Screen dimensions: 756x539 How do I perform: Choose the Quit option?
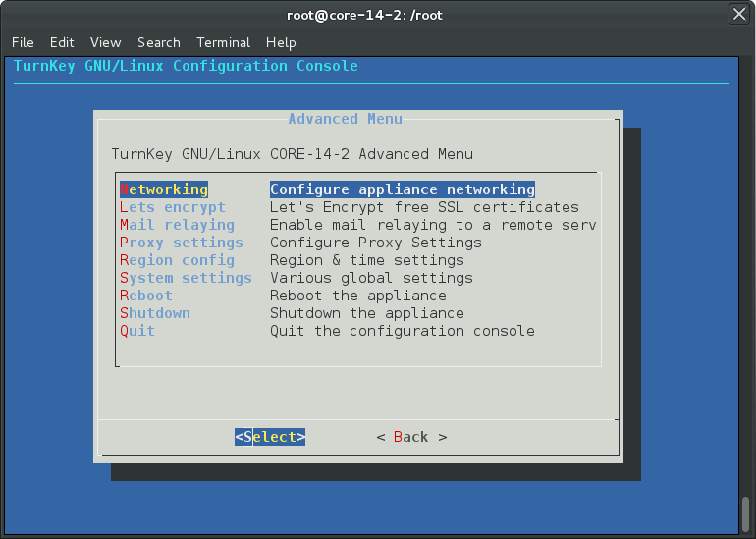[x=137, y=331]
